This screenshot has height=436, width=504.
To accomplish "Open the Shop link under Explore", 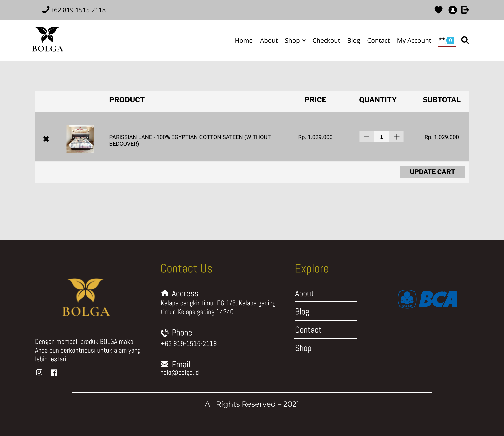I will pos(303,348).
